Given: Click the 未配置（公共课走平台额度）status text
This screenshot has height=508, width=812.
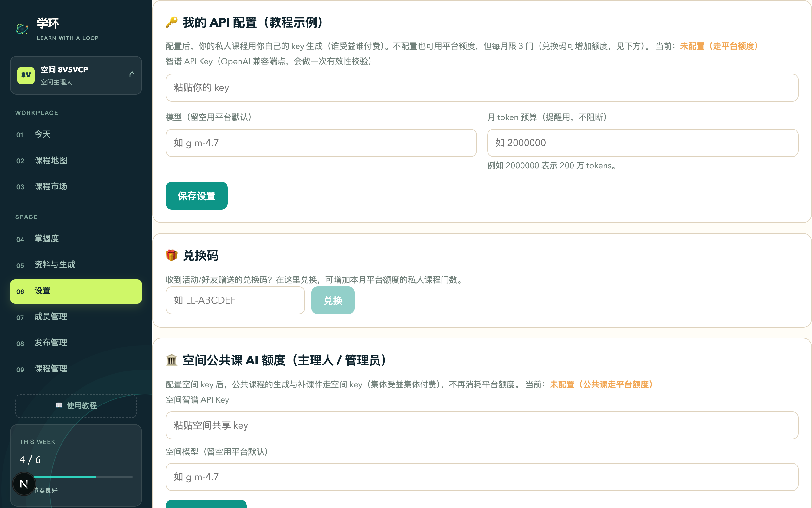Looking at the screenshot, I should tap(601, 384).
